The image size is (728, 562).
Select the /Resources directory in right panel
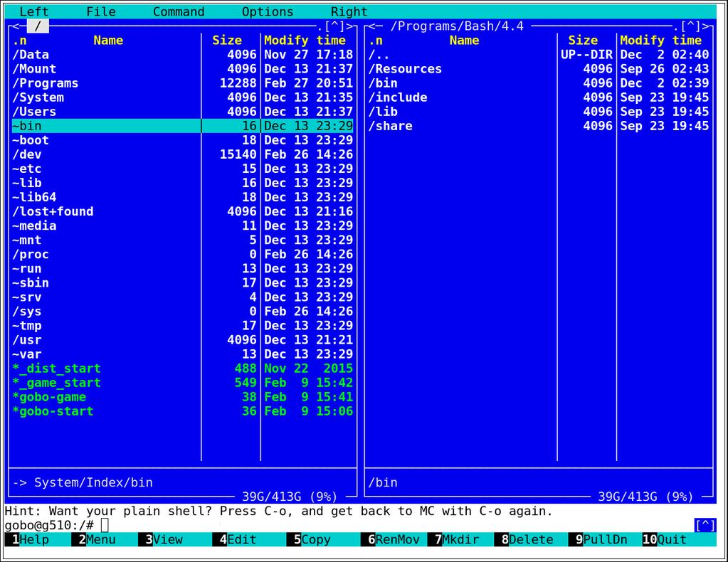click(539, 69)
